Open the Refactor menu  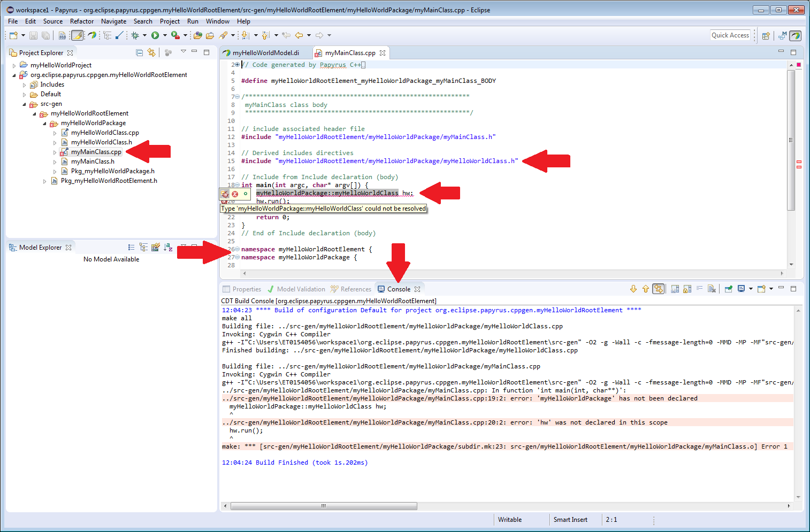(82, 21)
